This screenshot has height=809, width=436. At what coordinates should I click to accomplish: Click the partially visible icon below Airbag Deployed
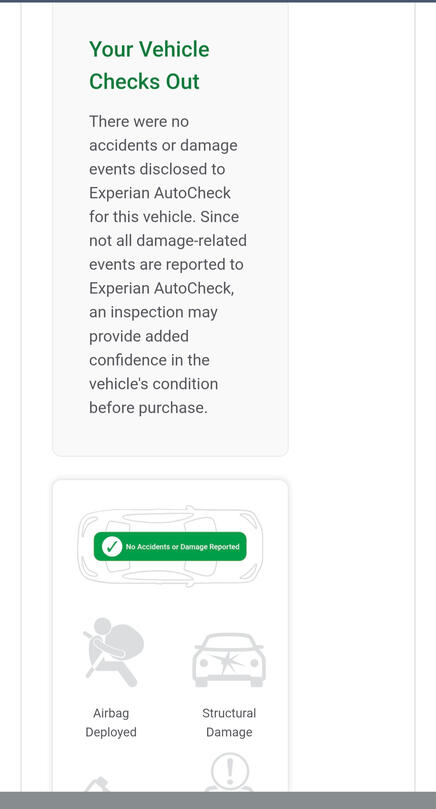pyautogui.click(x=95, y=784)
